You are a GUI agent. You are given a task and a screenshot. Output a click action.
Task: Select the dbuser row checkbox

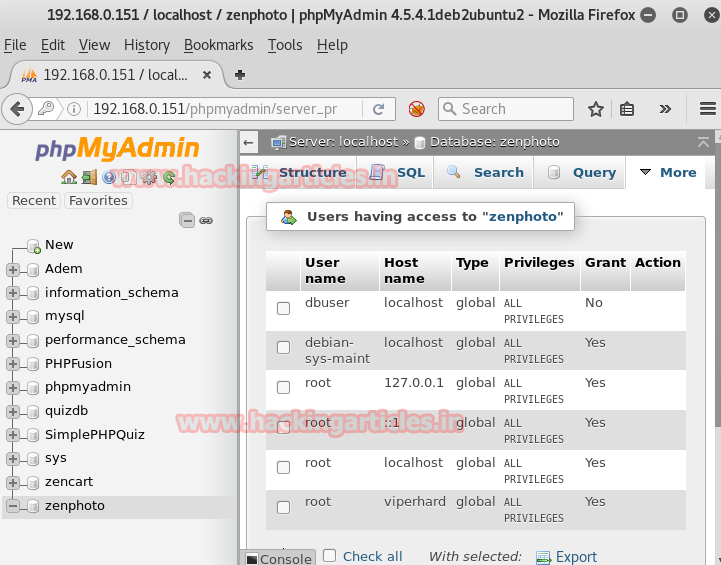[x=284, y=308]
